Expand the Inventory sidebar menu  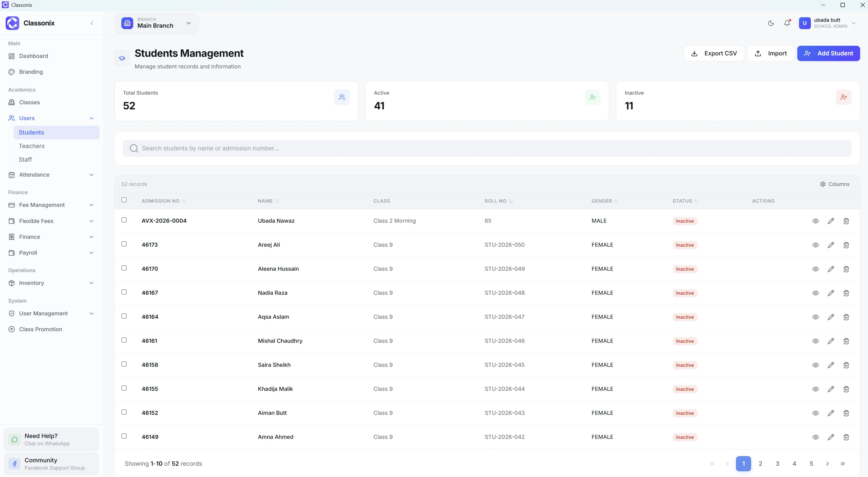51,283
